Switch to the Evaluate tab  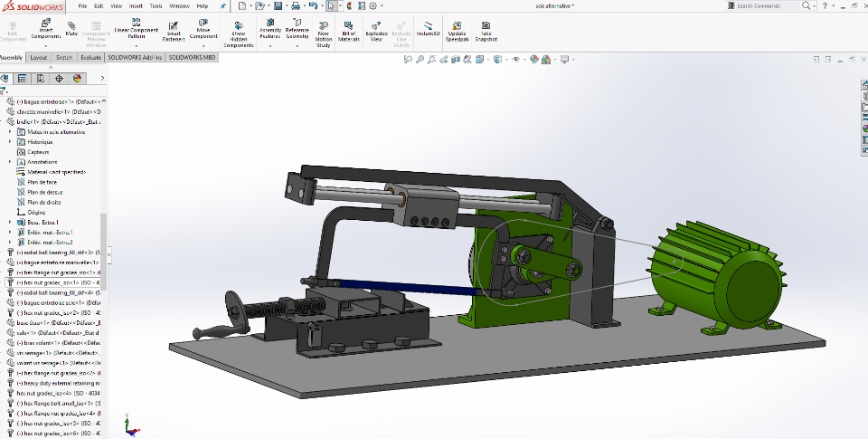tap(90, 57)
